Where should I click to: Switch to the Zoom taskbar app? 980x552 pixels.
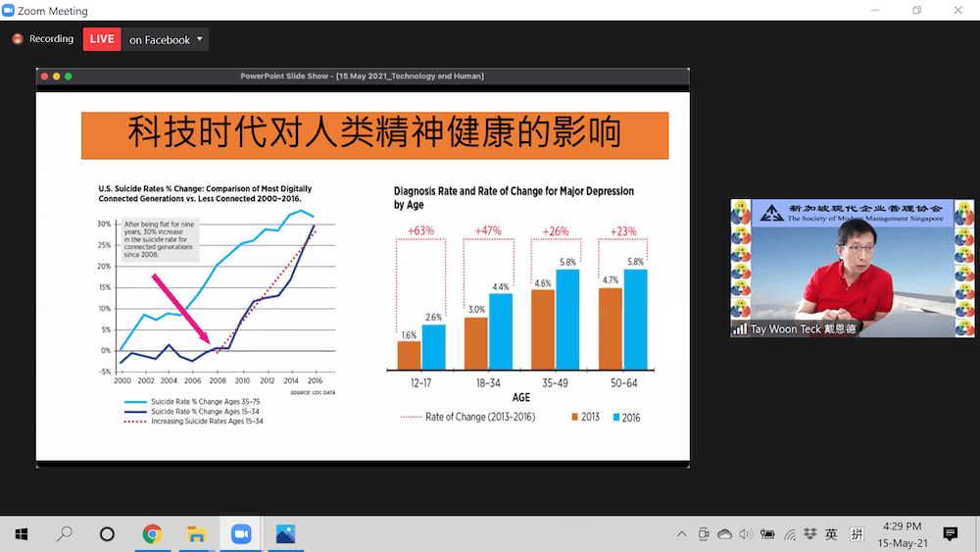click(241, 534)
